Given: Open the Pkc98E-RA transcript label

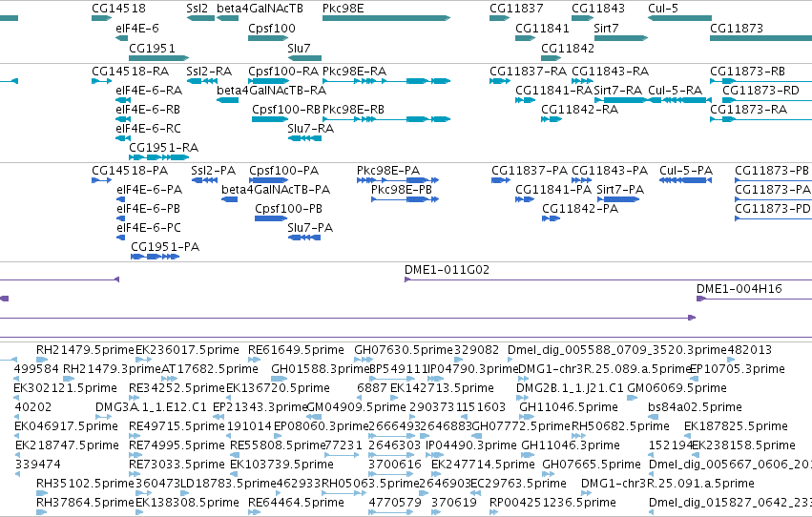Looking at the screenshot, I should click(x=354, y=72).
